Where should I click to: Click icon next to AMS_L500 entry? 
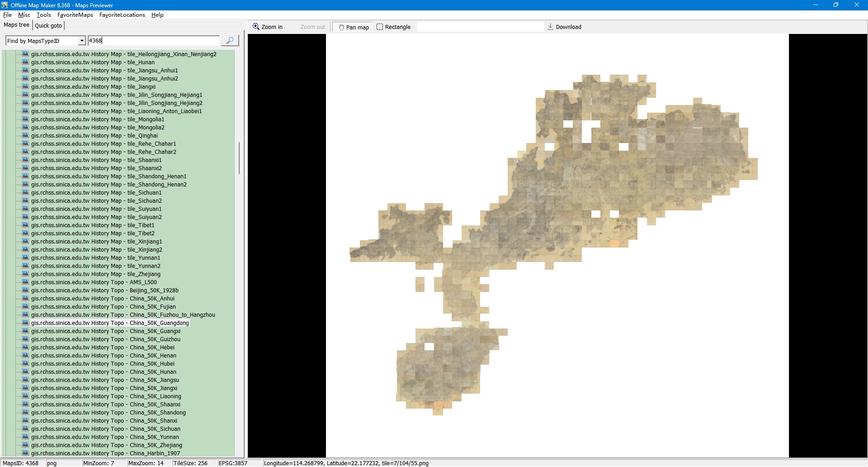coord(25,282)
